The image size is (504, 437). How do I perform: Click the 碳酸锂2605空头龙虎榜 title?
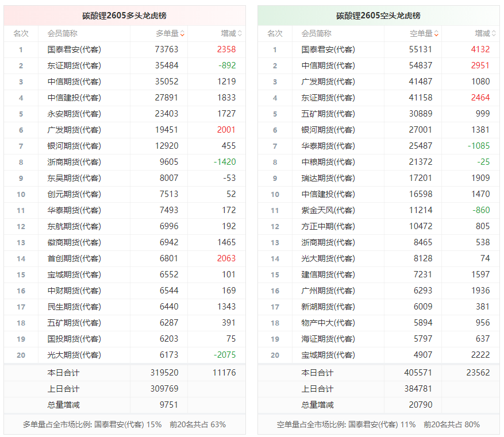(378, 16)
